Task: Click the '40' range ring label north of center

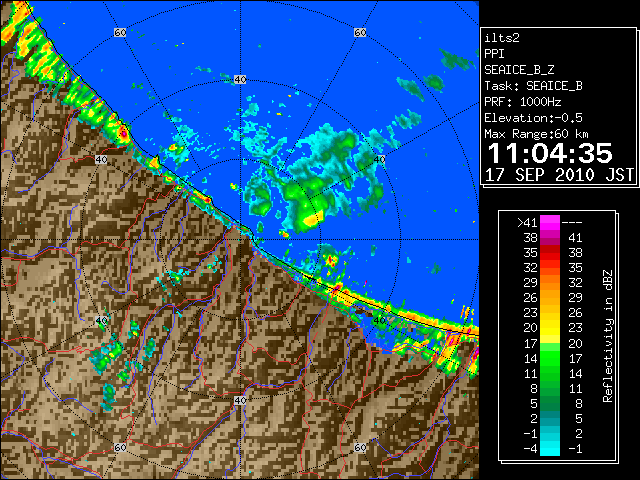Action: tap(240, 80)
